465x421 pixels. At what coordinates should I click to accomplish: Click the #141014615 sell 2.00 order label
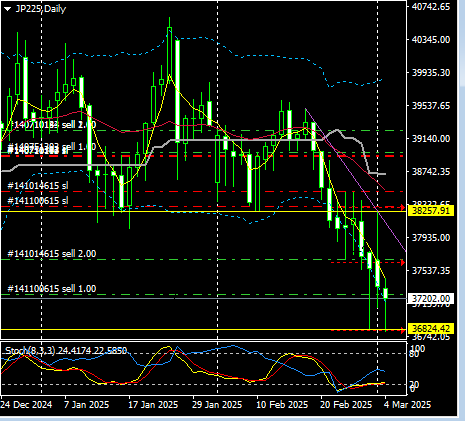tap(52, 254)
